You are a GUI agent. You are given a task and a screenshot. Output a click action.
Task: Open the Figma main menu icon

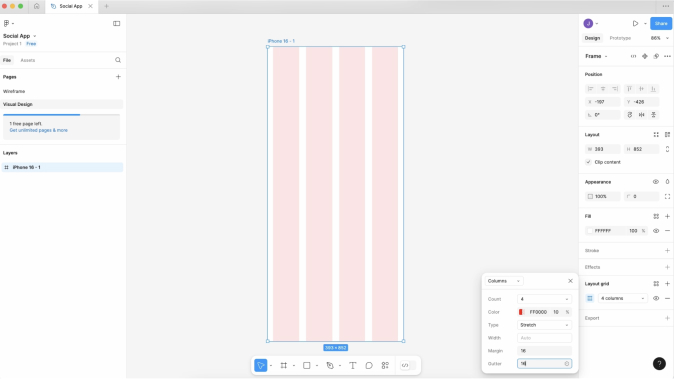6,23
